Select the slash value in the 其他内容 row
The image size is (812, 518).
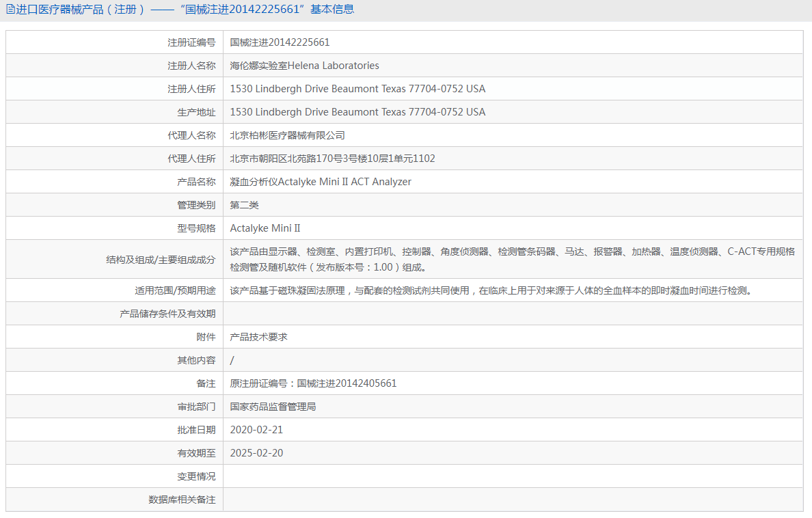tap(232, 361)
